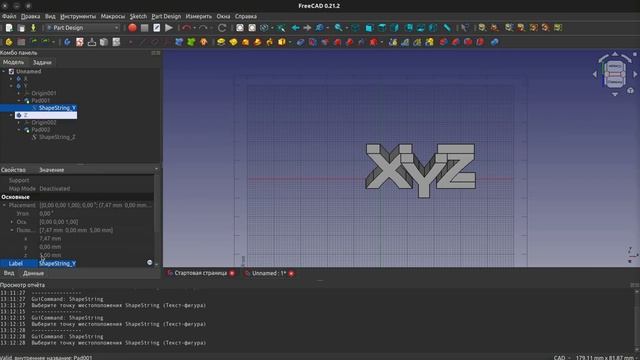Click the measure distance ruler icon
Image resolution: width=640 pixels, height=360 pixels.
447,28
